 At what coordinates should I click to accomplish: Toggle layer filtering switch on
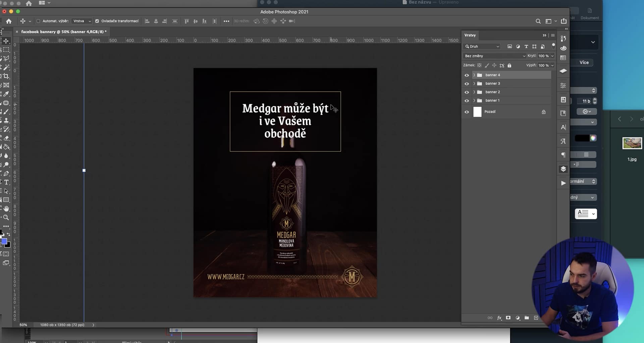[553, 46]
